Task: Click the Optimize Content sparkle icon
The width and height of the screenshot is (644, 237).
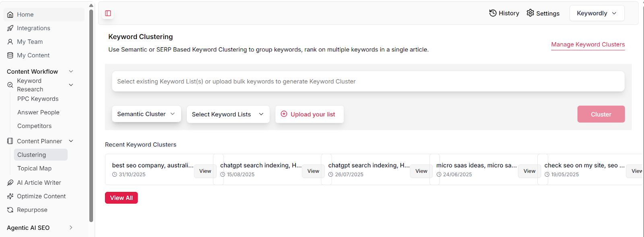Action: pyautogui.click(x=10, y=196)
